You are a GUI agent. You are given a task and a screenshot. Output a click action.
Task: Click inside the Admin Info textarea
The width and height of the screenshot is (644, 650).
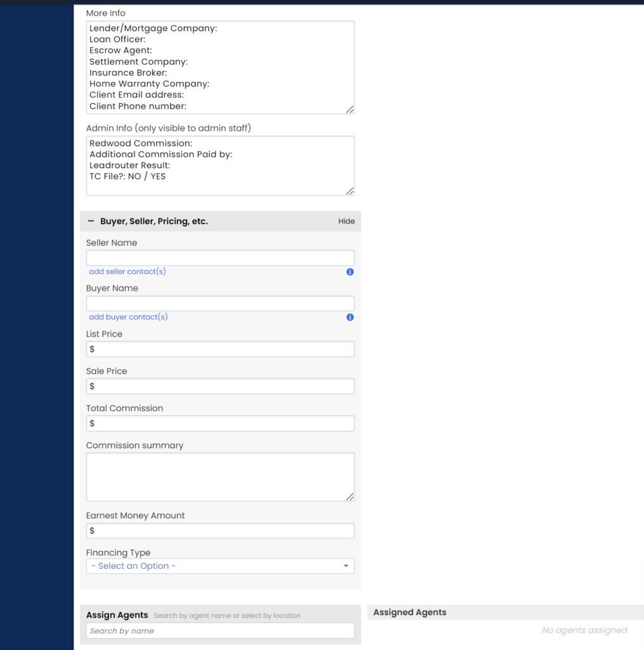coord(220,166)
